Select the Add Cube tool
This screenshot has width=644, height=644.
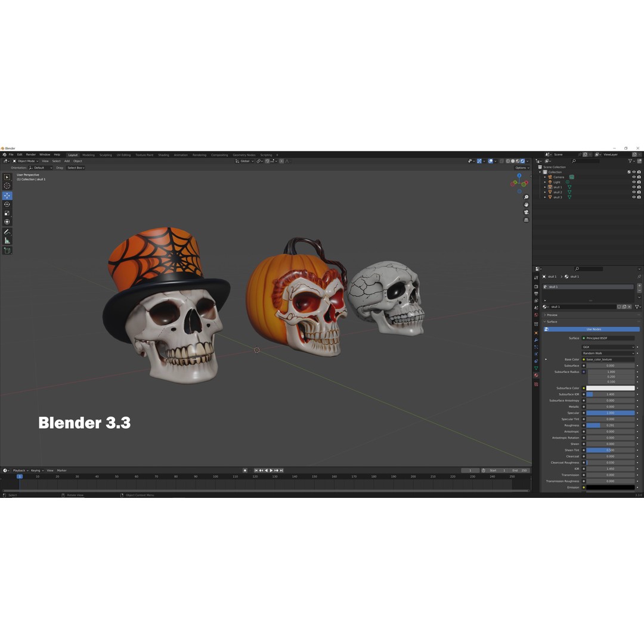tap(7, 250)
